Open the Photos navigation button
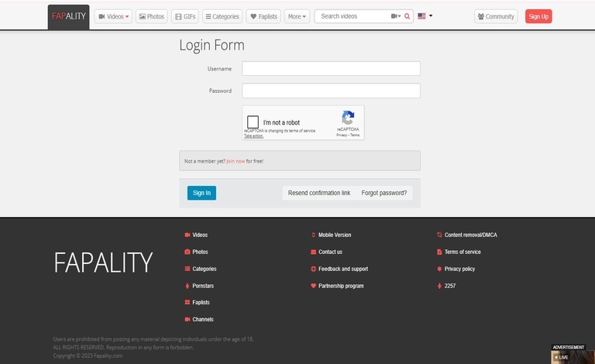 click(152, 16)
